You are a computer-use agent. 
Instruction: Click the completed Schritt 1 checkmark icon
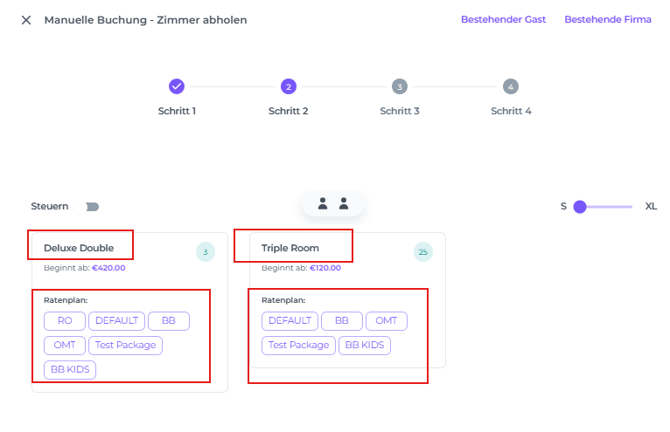click(177, 87)
